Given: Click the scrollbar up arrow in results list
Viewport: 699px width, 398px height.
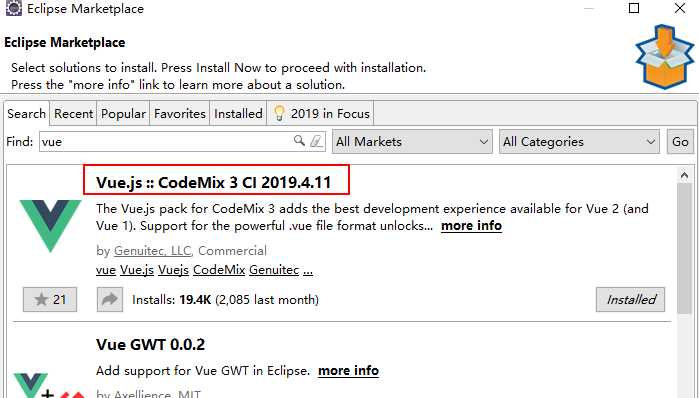Looking at the screenshot, I should (684, 176).
